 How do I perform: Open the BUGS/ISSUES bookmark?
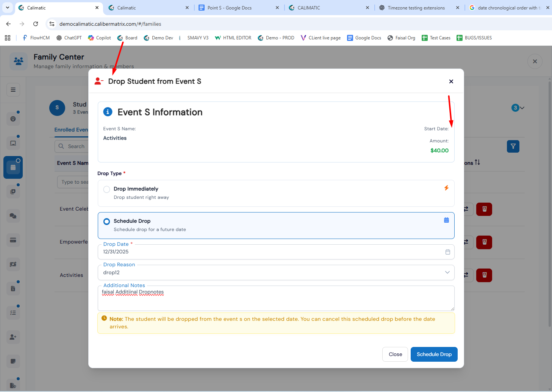[x=474, y=38]
